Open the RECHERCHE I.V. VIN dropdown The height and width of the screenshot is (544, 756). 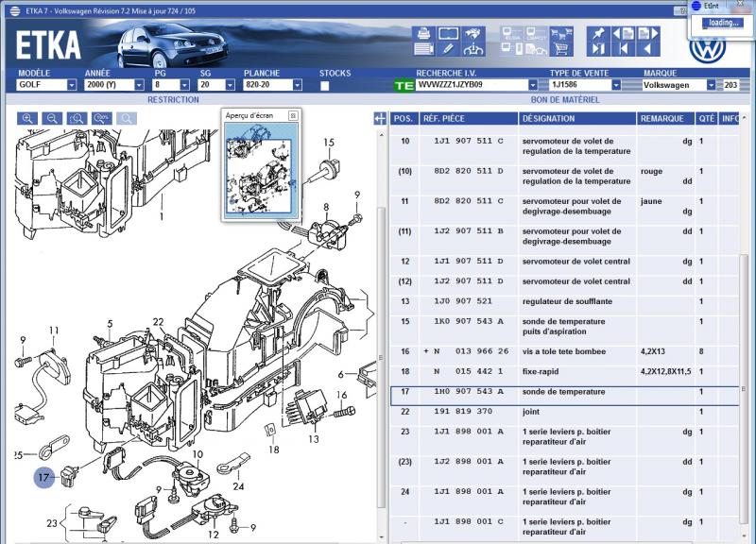tap(532, 85)
